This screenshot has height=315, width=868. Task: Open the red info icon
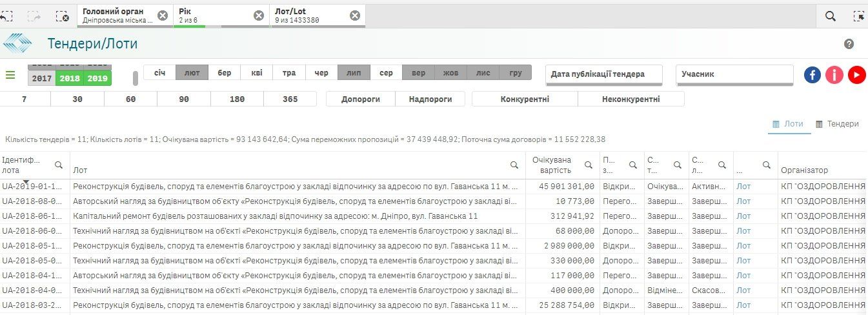(x=834, y=75)
